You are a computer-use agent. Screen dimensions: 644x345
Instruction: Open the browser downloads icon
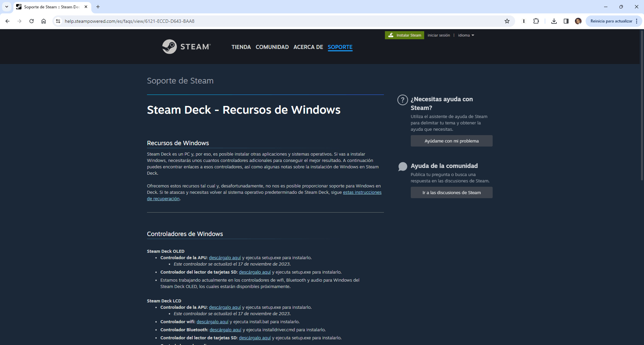coord(554,21)
